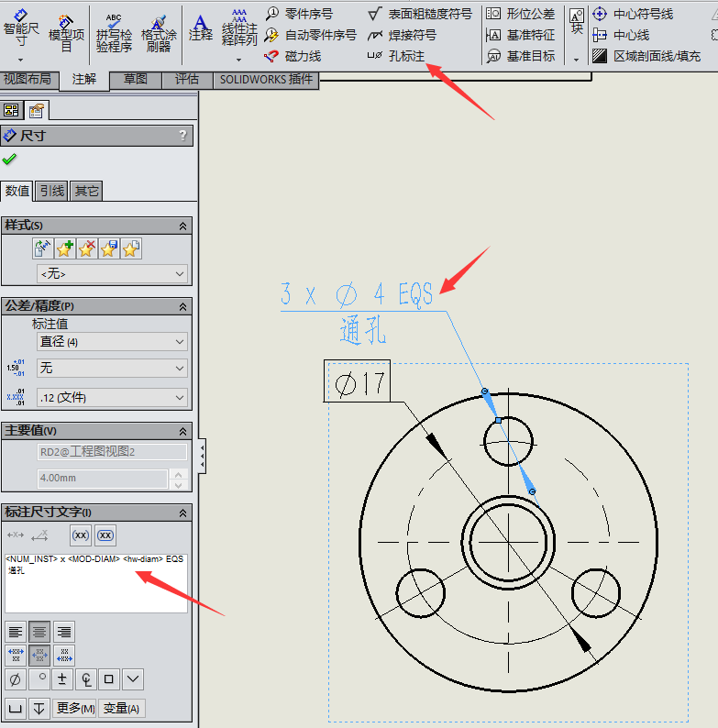Click the 自动零件序号 auto balloon tool
Image resolution: width=718 pixels, height=728 pixels.
310,35
